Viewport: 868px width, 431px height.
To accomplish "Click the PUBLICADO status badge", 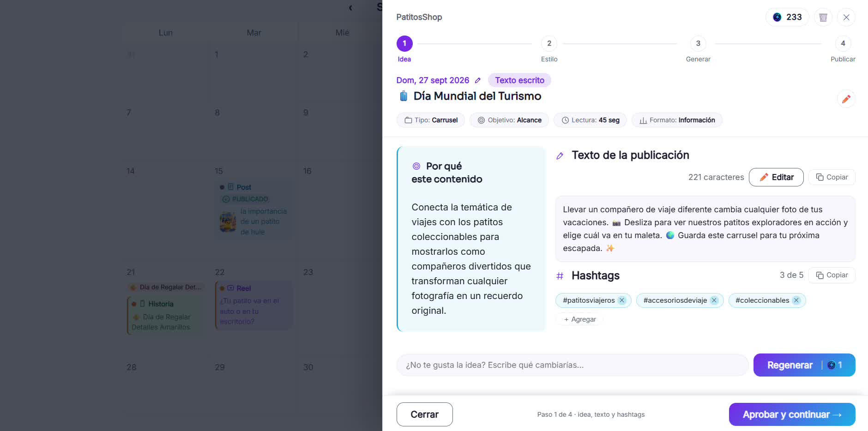I will click(245, 199).
